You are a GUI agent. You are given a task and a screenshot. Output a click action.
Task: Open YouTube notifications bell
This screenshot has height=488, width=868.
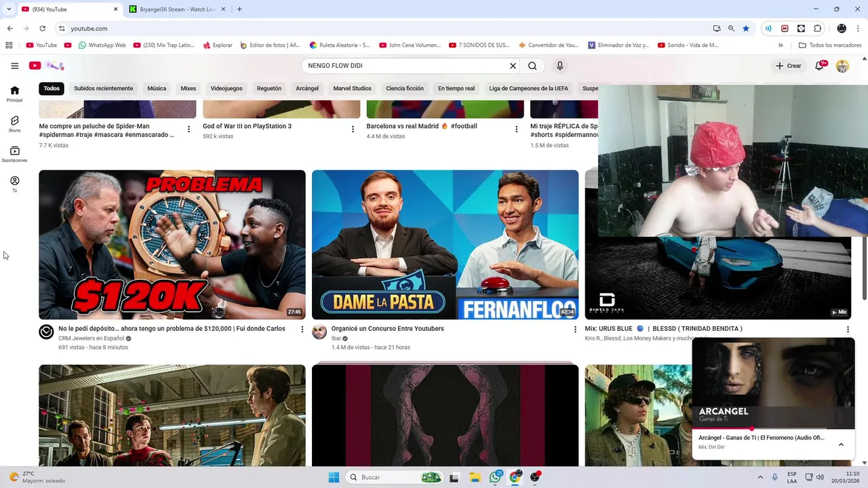tap(820, 66)
